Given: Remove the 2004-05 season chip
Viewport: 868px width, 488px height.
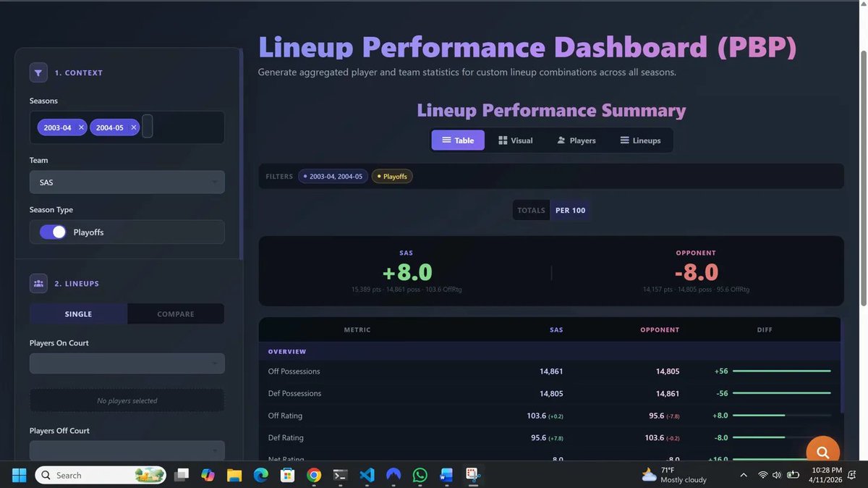Looking at the screenshot, I should pyautogui.click(x=133, y=127).
